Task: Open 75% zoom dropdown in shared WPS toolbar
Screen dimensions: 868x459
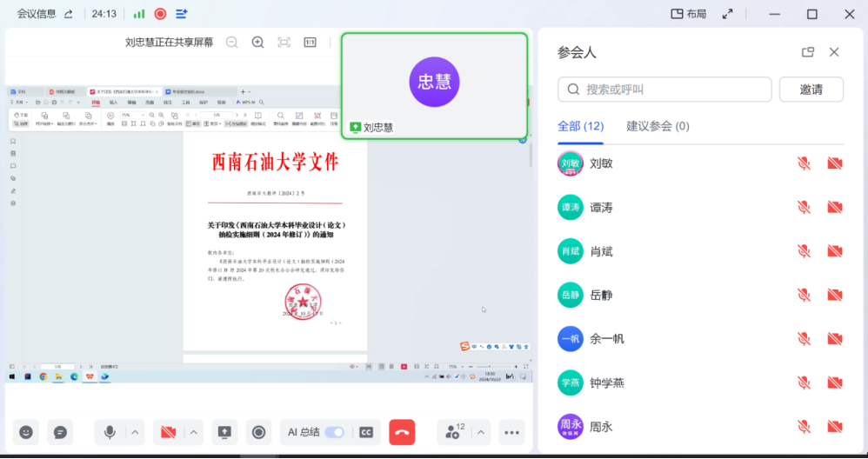Action: (133, 115)
